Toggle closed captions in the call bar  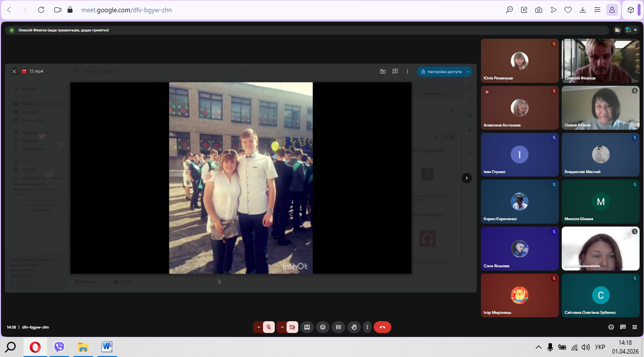338,327
